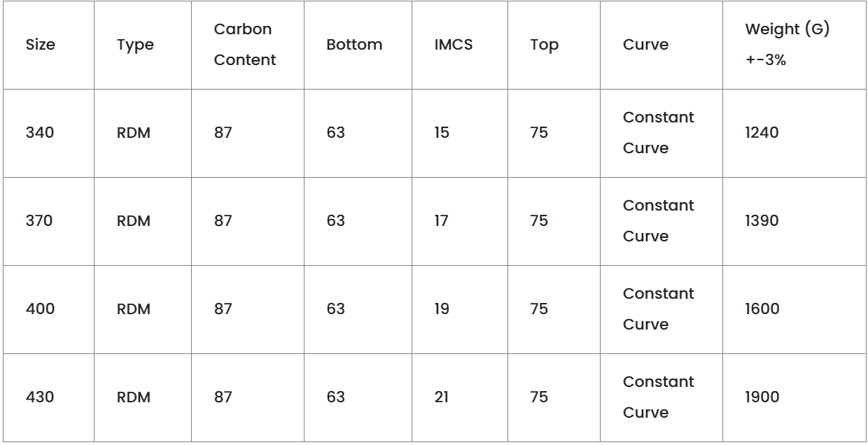Image resolution: width=868 pixels, height=445 pixels.
Task: Select the IMCS value 21
Action: (442, 398)
